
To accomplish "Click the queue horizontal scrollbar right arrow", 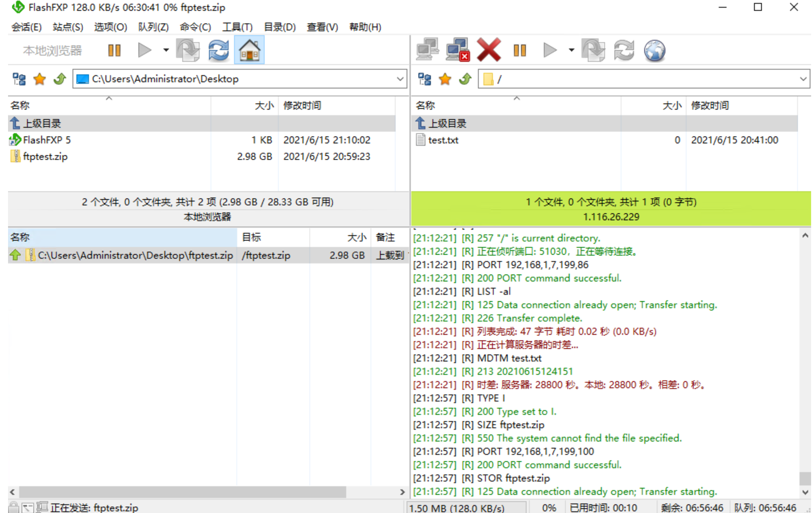I will tap(402, 492).
